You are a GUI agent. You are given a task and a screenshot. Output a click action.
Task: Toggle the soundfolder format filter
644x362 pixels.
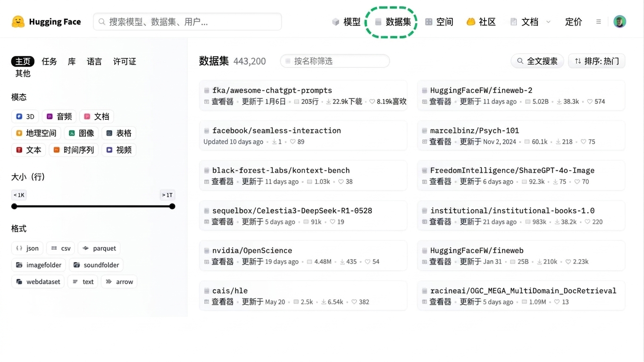pyautogui.click(x=96, y=265)
